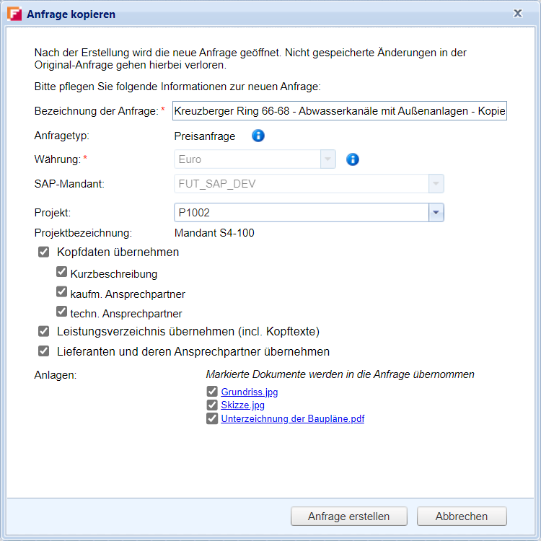Image resolution: width=541 pixels, height=541 pixels.
Task: Click the FUTURA app logo in title bar
Action: click(x=14, y=14)
